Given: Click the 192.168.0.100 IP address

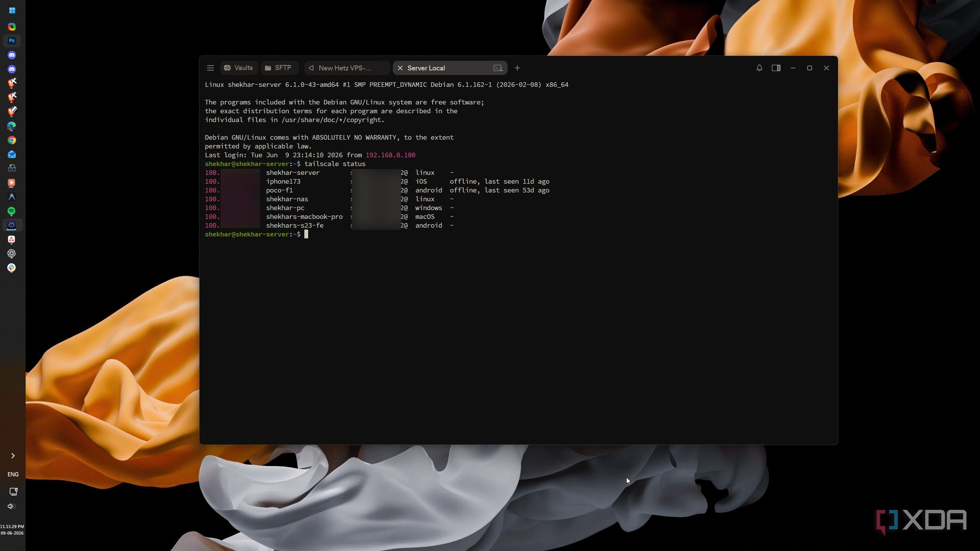Looking at the screenshot, I should (390, 155).
